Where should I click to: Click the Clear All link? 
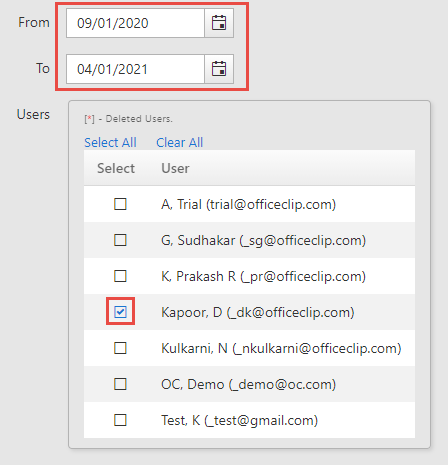point(179,142)
